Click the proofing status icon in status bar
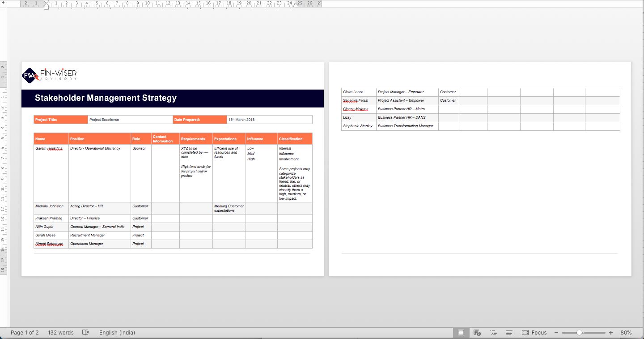Screen dimensions: 644x339 pos(85,332)
